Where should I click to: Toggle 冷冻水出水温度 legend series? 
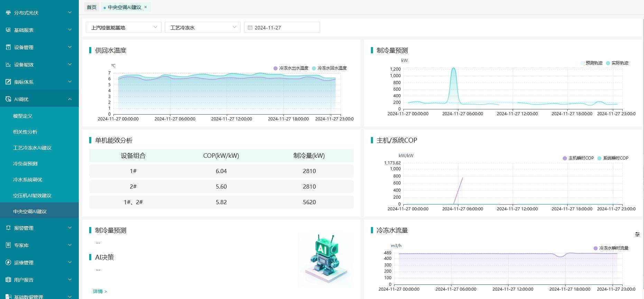coord(290,68)
